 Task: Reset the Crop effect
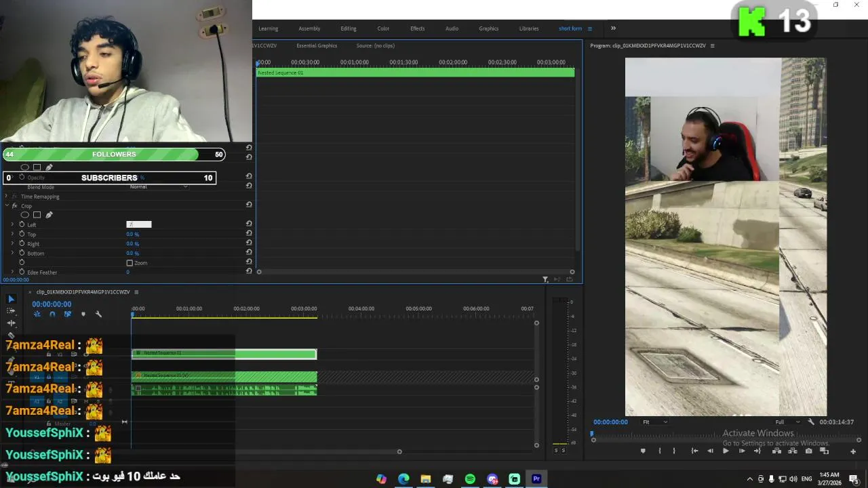pyautogui.click(x=249, y=205)
